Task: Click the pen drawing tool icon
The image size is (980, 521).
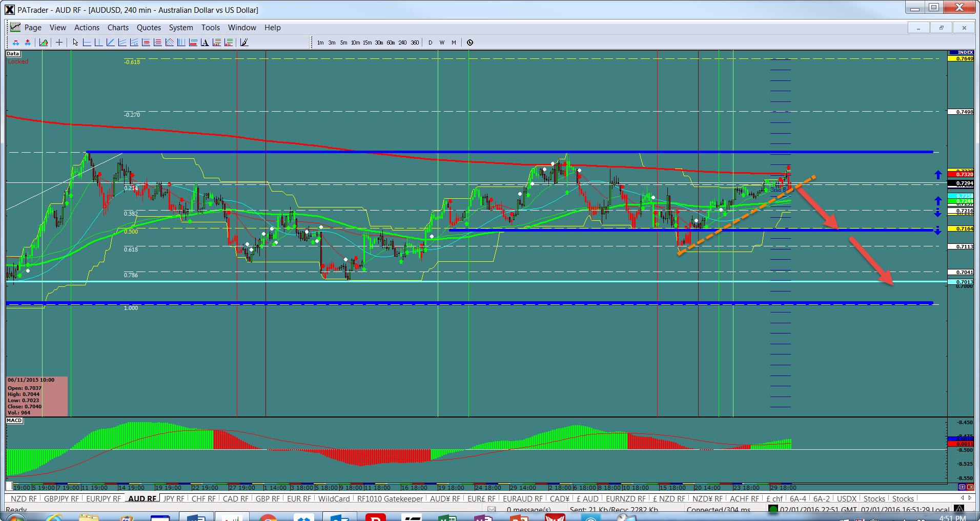Action: (x=244, y=43)
